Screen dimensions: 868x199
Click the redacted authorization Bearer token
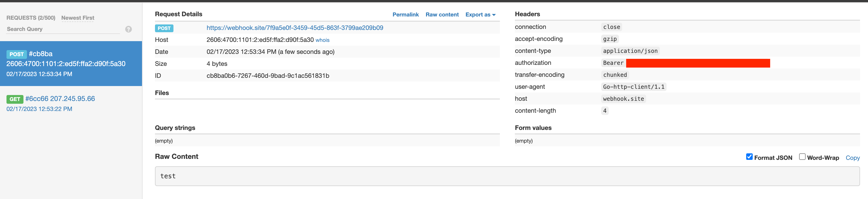(698, 63)
